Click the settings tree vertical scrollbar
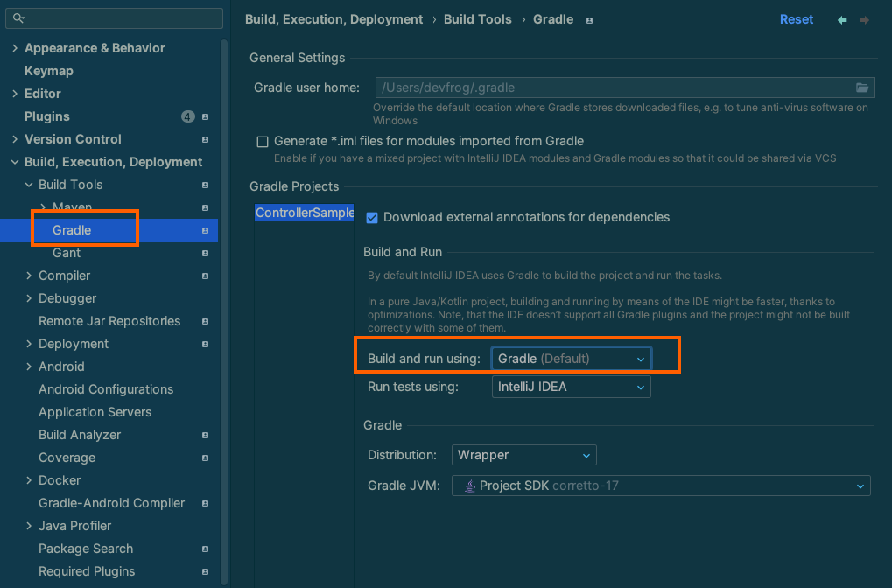This screenshot has height=588, width=892. coord(224,311)
